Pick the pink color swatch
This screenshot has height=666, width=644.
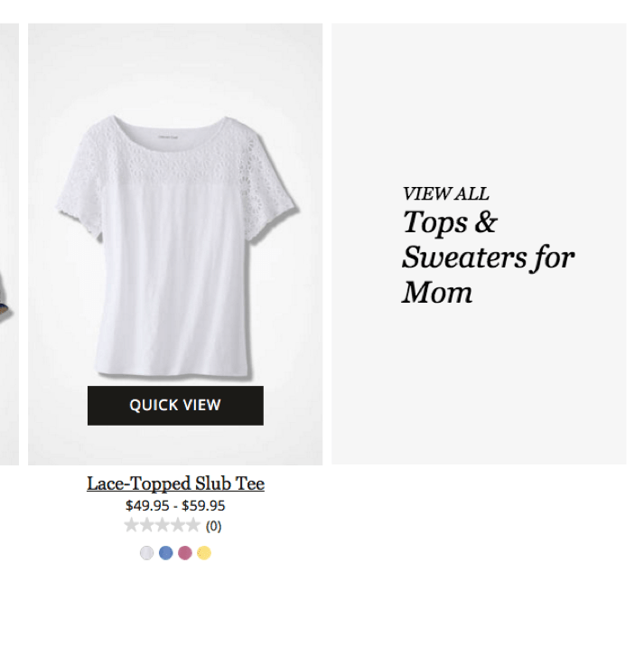click(x=185, y=553)
